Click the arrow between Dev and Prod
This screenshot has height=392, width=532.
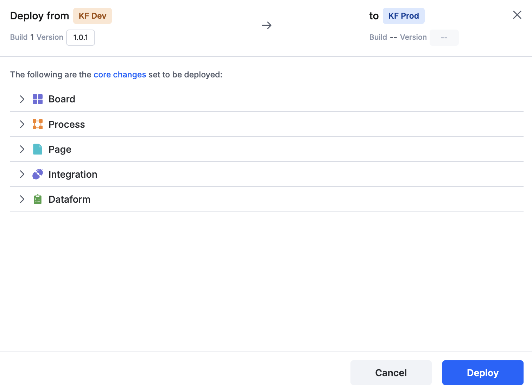click(x=267, y=25)
